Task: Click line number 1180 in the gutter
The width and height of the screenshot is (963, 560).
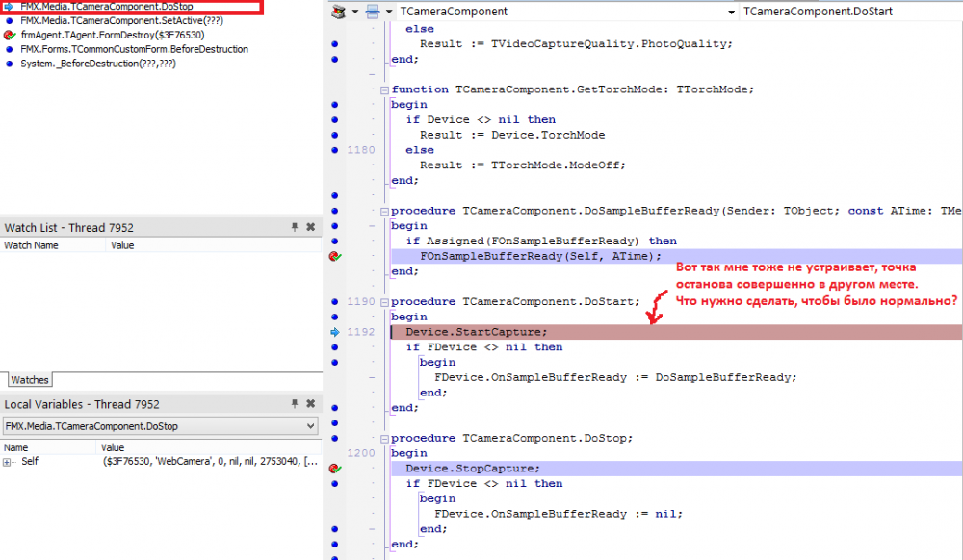Action: [x=360, y=150]
